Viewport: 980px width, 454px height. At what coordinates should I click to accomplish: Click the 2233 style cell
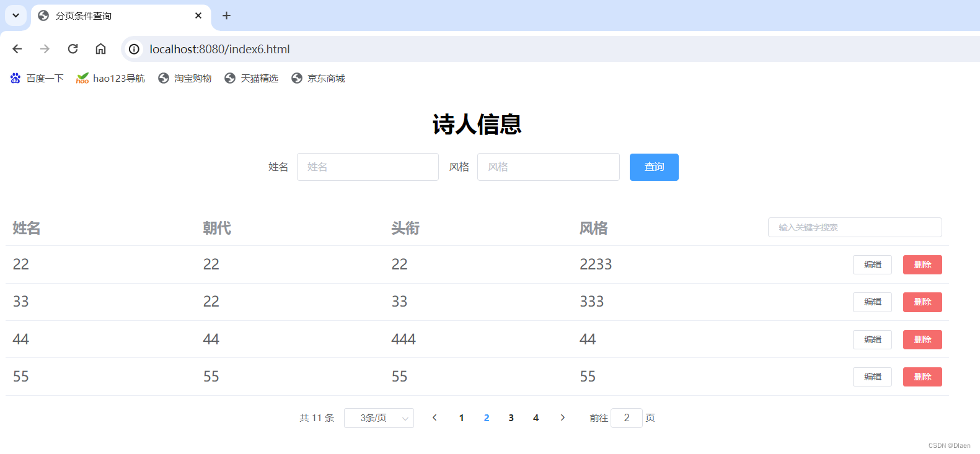pyautogui.click(x=596, y=264)
